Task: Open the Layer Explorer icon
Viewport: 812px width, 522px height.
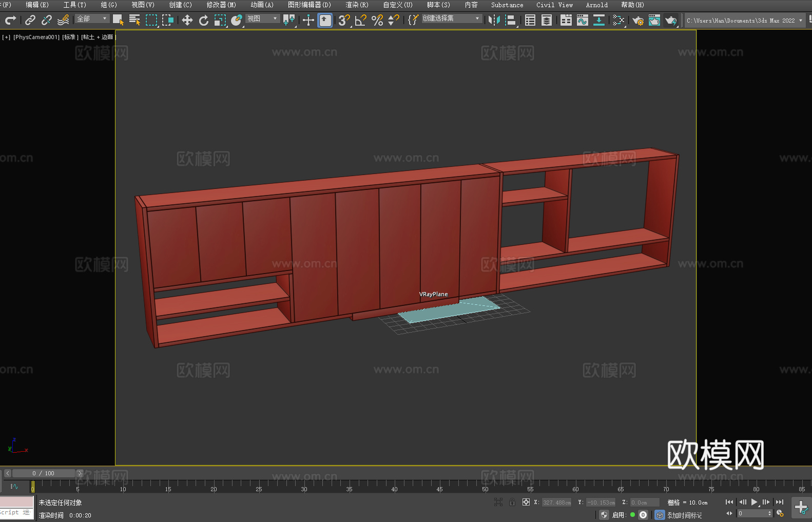Action: (547, 20)
